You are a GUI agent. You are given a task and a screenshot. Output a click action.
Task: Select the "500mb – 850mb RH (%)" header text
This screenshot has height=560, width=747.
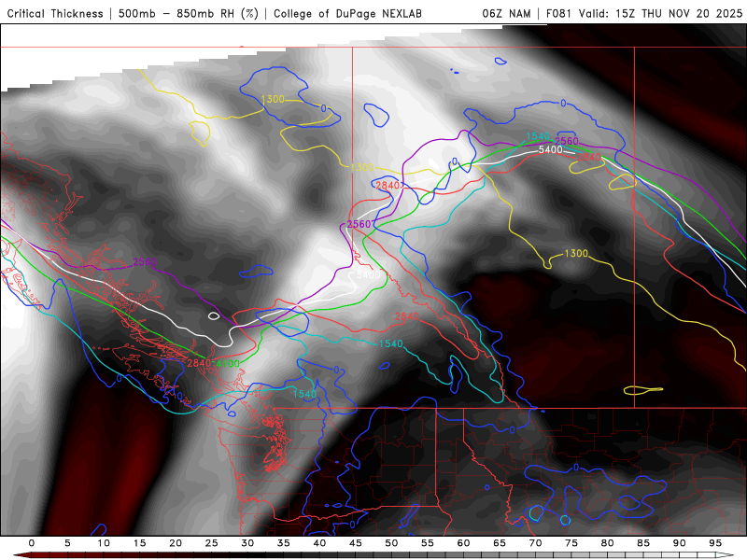pos(189,14)
